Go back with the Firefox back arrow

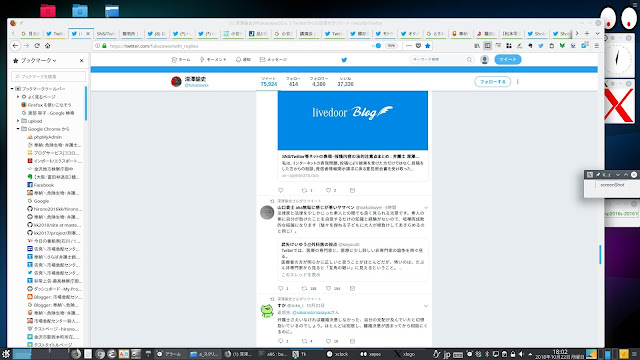(x=15, y=46)
